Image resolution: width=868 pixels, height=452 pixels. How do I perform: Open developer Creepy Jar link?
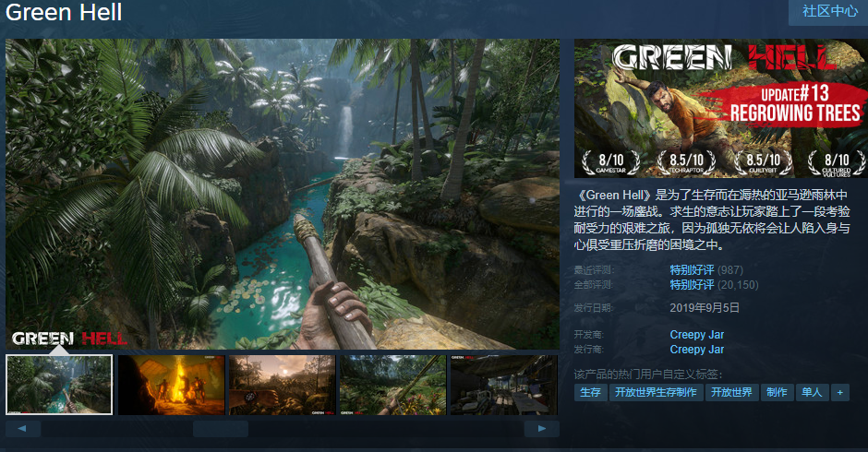tap(696, 335)
